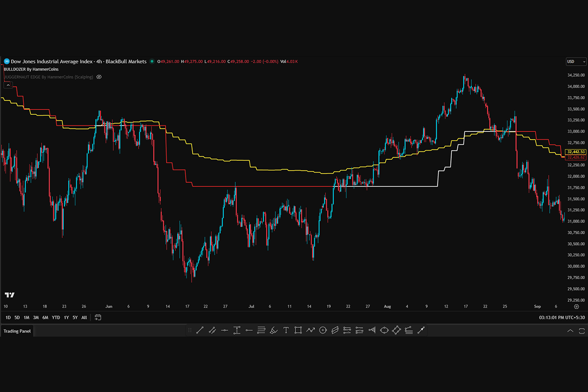Set time range to YTD
588x392 pixels.
point(56,318)
